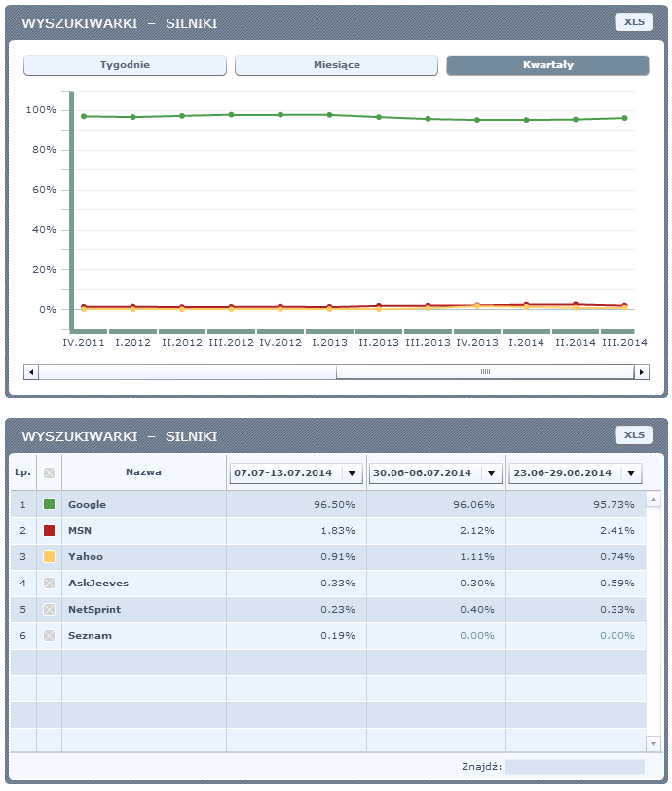The height and width of the screenshot is (791, 672).
Task: Select the NetSprint row name
Action: 94,609
